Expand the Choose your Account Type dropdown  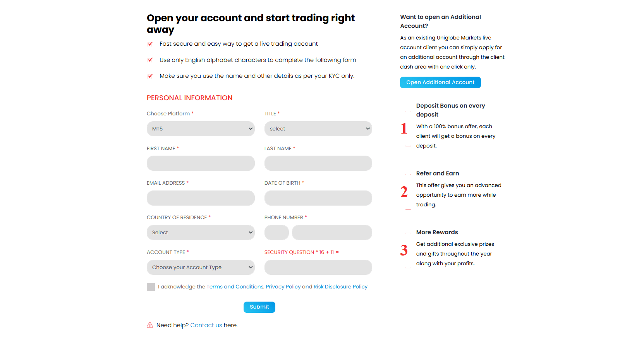[201, 267]
